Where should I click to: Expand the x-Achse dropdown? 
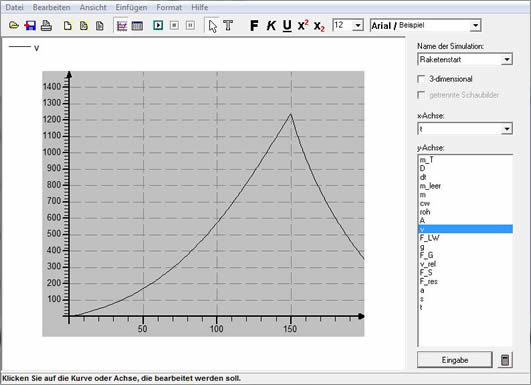tap(507, 129)
